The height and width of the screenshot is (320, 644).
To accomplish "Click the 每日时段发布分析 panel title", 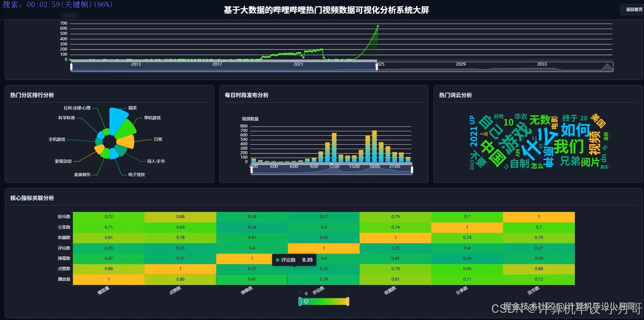I will (x=246, y=95).
